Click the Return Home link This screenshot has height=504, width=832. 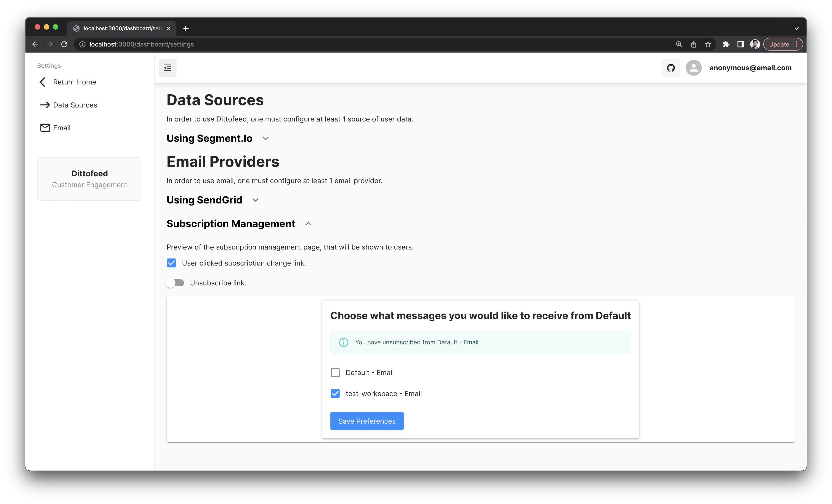coord(74,82)
